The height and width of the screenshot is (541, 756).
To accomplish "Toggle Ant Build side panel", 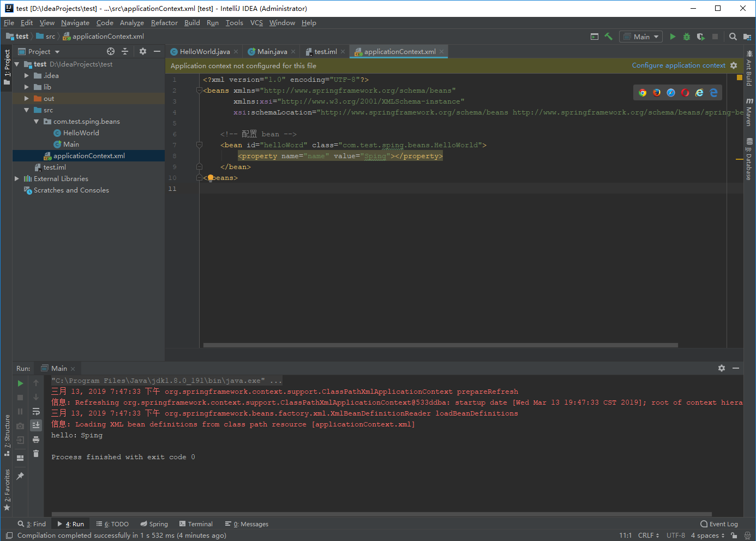I will point(749,68).
